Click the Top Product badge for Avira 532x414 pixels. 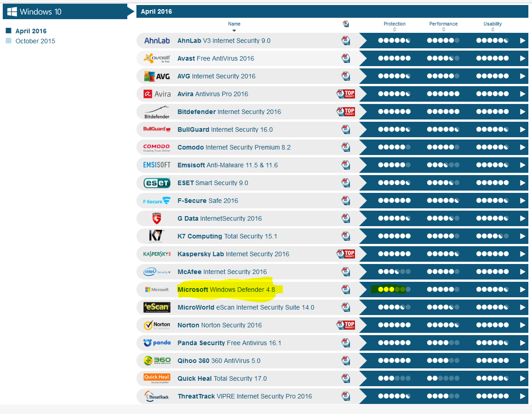coord(346,94)
